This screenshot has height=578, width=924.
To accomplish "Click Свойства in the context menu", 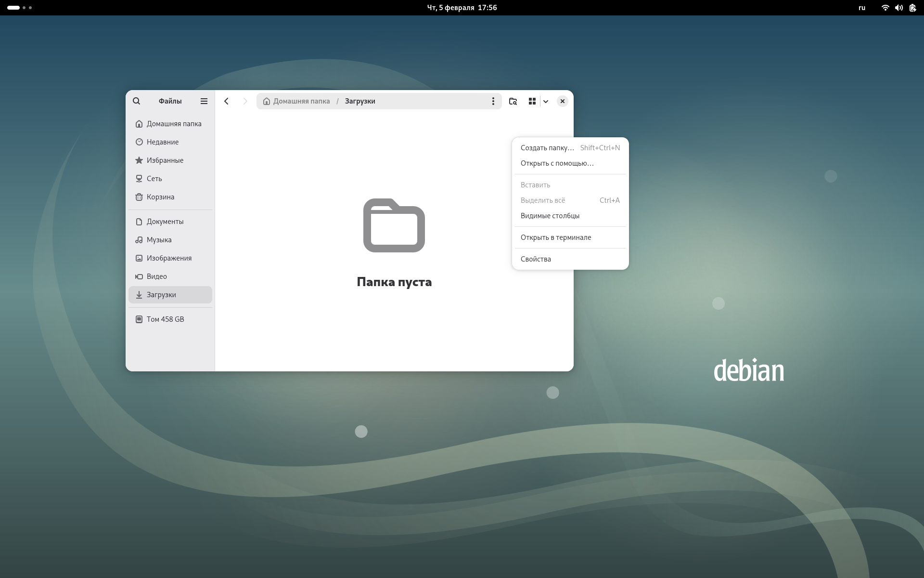I will click(536, 259).
